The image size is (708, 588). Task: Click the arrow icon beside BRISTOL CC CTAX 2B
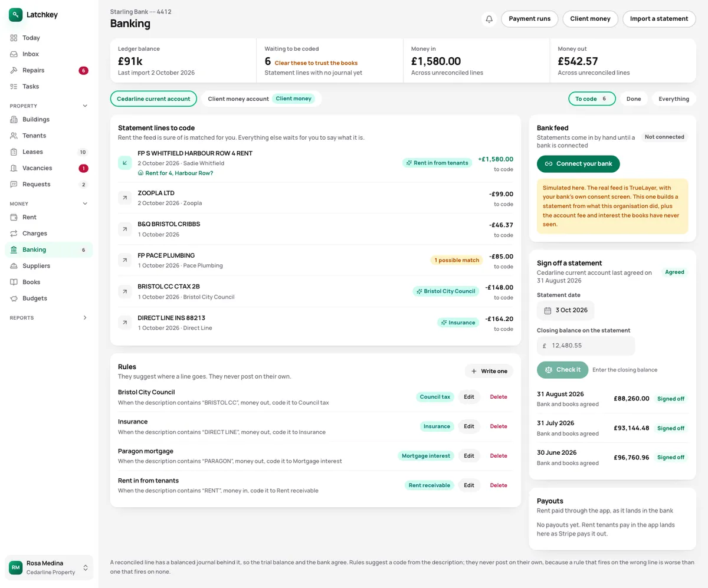pos(125,291)
